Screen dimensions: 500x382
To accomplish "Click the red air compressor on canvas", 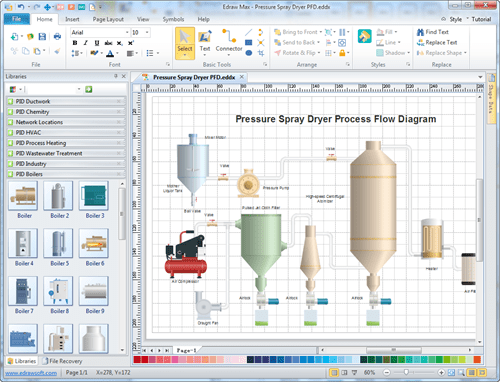I will [x=186, y=255].
